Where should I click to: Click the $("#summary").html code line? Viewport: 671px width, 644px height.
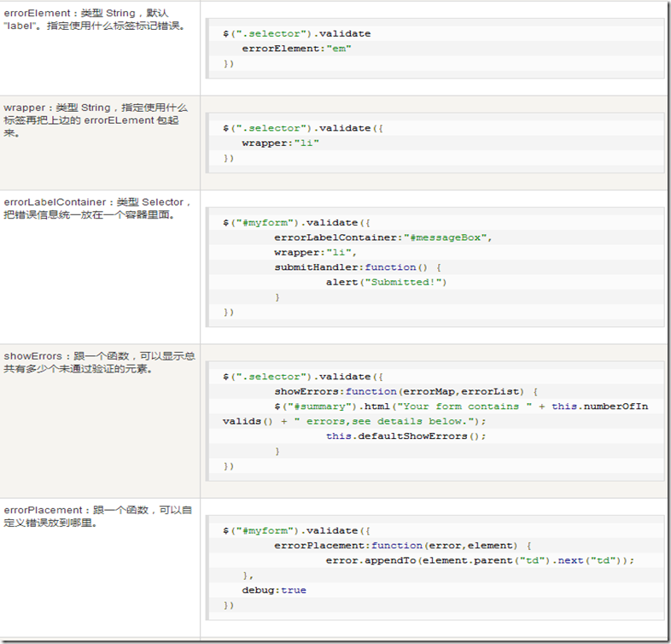pyautogui.click(x=461, y=407)
